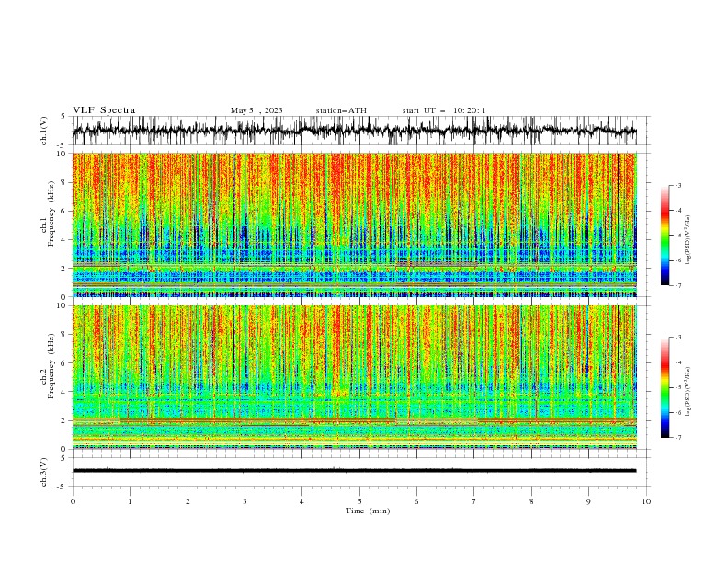
Task: Click the 'Time (min)' axis label
Action: [x=368, y=511]
